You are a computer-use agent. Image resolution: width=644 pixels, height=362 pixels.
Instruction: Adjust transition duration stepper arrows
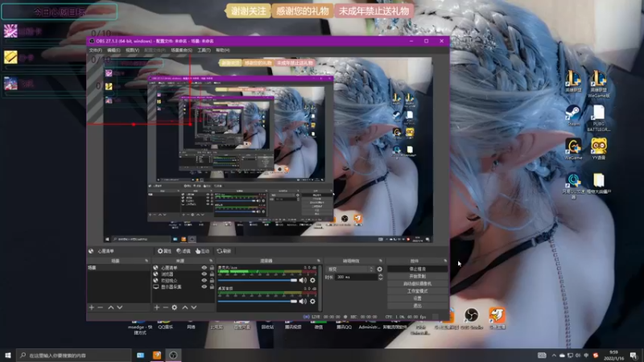(380, 278)
